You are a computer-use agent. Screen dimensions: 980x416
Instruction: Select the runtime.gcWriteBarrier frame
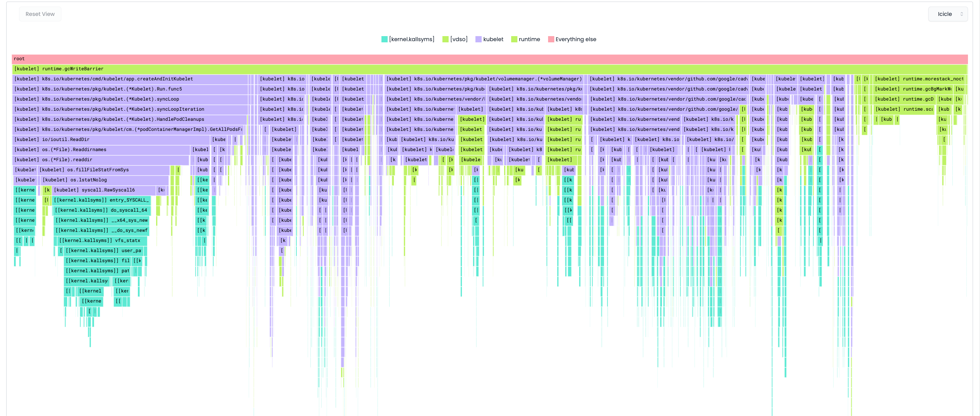(489, 69)
